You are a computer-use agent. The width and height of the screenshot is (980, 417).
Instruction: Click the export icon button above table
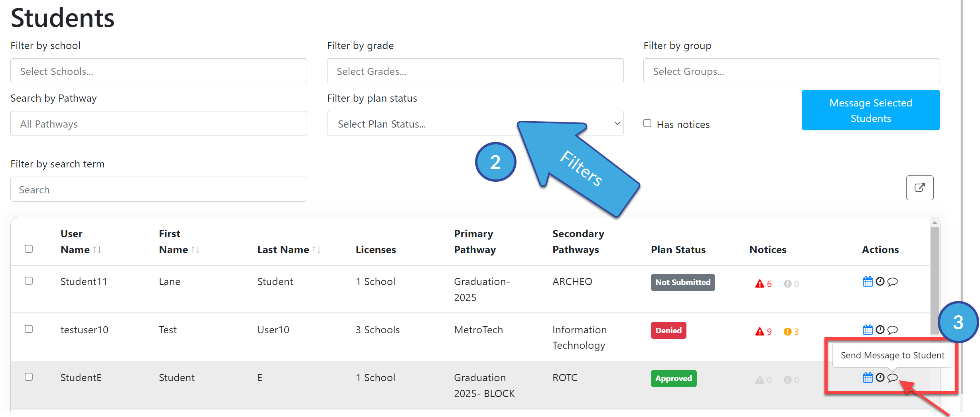click(x=920, y=188)
